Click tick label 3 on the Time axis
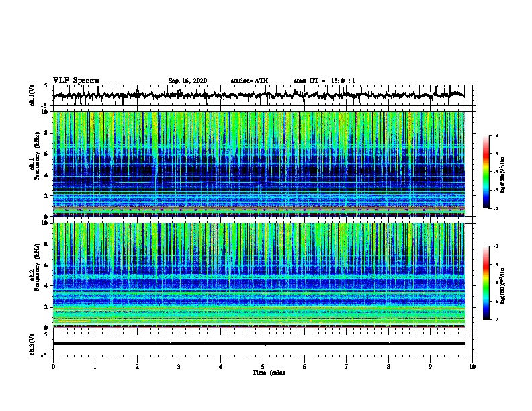 click(x=179, y=367)
